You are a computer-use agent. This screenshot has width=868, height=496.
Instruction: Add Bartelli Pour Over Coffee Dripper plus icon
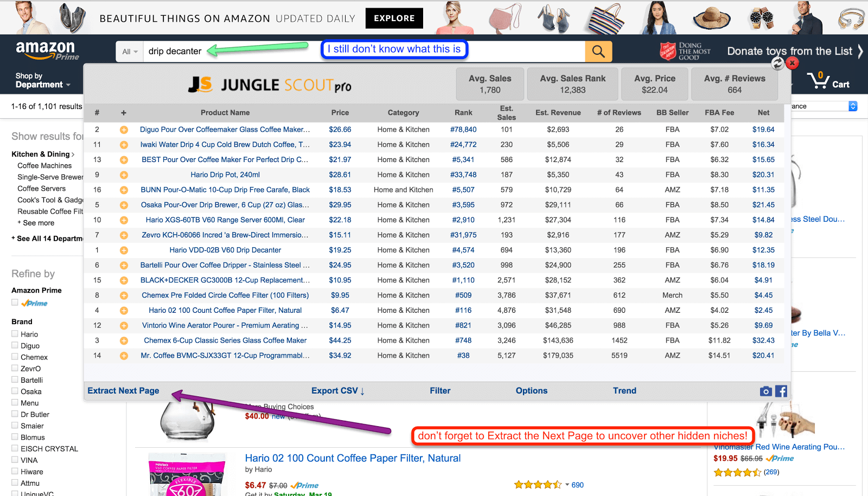pos(124,266)
